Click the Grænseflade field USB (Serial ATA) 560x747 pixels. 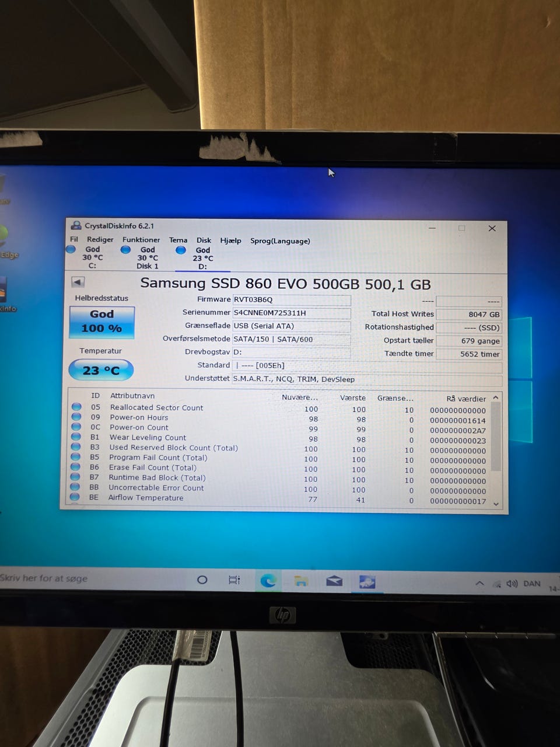point(292,326)
